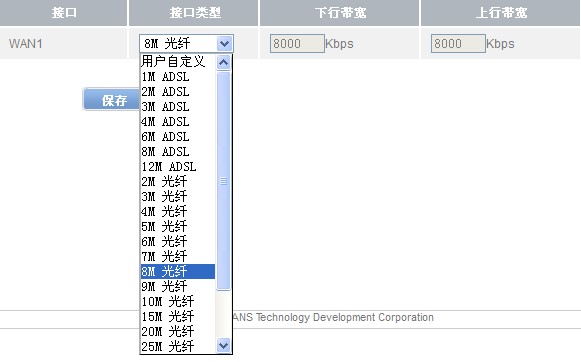Click the 保存 save button
Screen dimensions: 581x362
tap(112, 99)
